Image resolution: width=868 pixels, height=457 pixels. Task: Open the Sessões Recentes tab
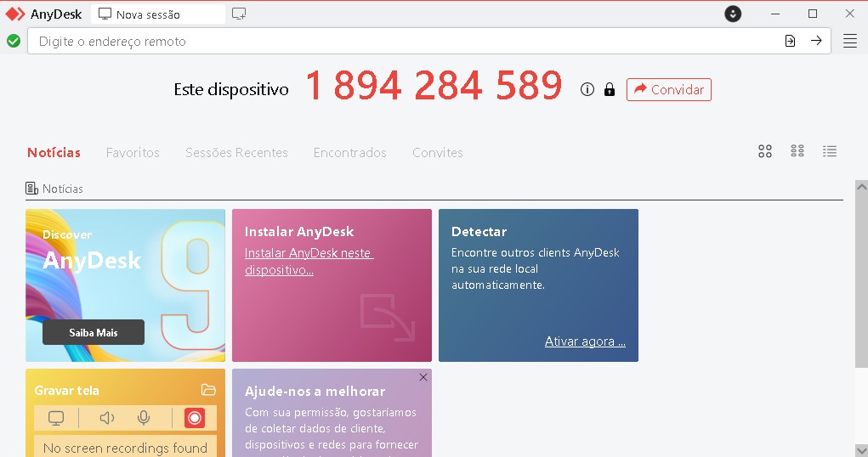click(x=236, y=153)
